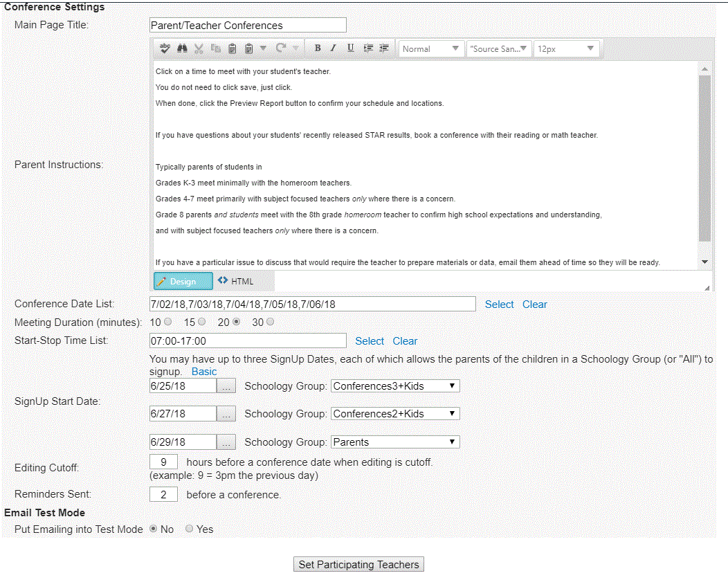The width and height of the screenshot is (728, 580).
Task: Toggle italic formatting
Action: click(x=333, y=48)
